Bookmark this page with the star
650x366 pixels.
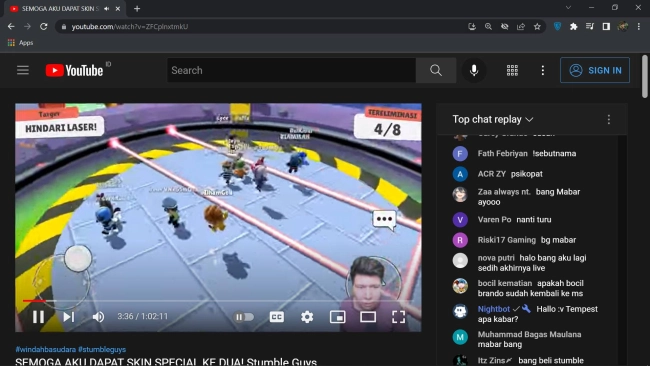point(537,27)
